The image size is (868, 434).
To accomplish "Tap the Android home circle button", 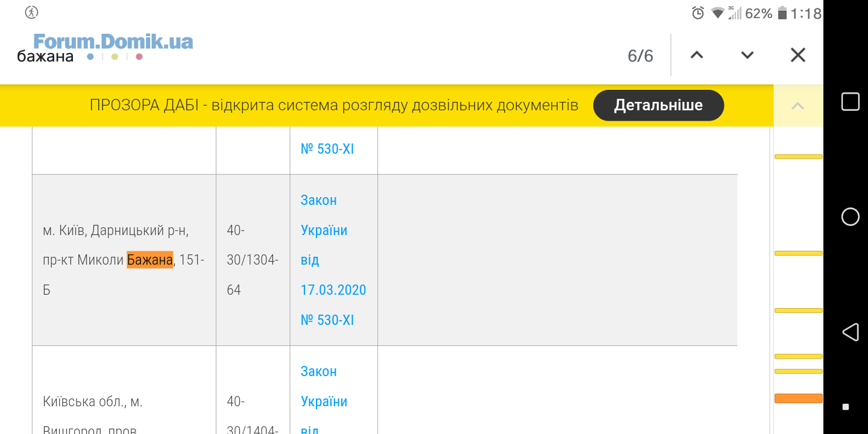I will pos(850,216).
